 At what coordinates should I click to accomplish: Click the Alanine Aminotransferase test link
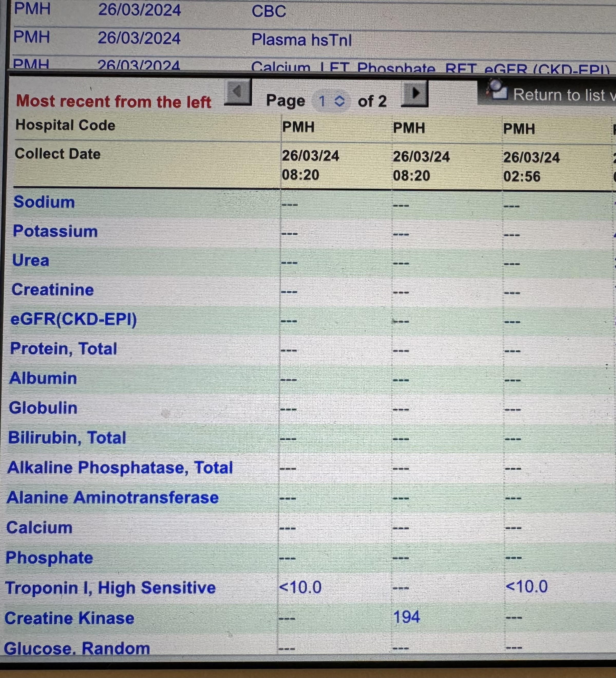(113, 498)
